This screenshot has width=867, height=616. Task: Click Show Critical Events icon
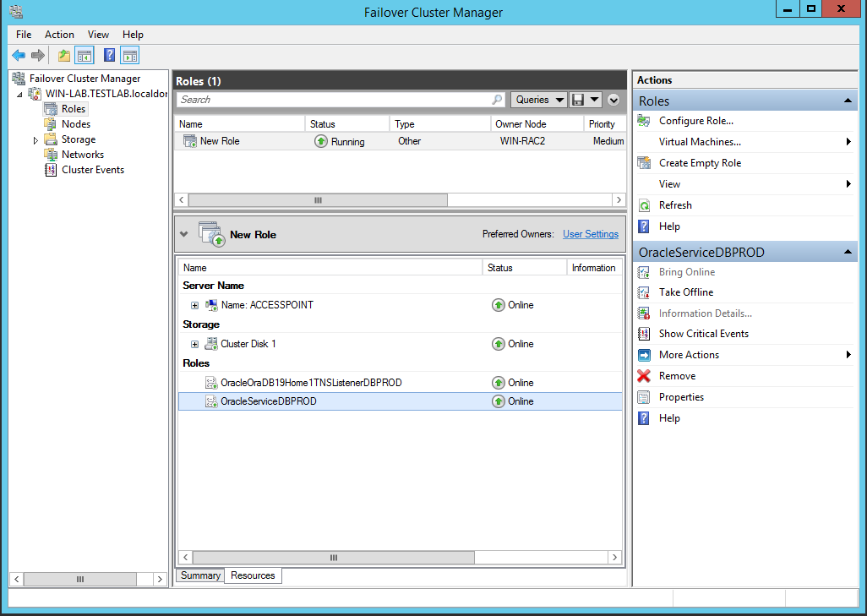[x=646, y=333]
